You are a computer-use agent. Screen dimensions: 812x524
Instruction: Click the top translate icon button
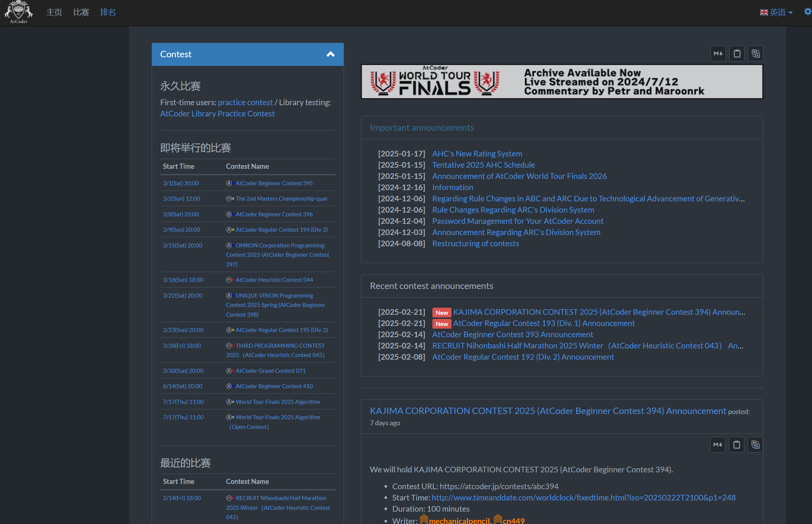click(x=755, y=54)
